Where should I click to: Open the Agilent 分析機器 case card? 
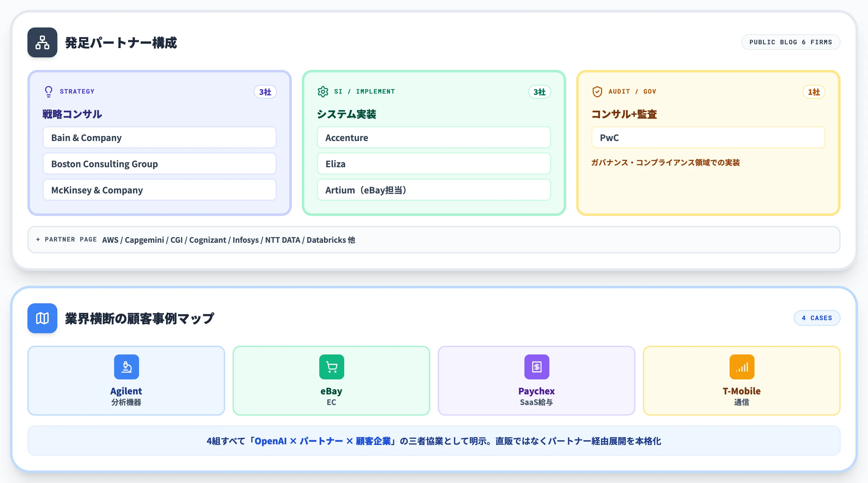coord(126,380)
